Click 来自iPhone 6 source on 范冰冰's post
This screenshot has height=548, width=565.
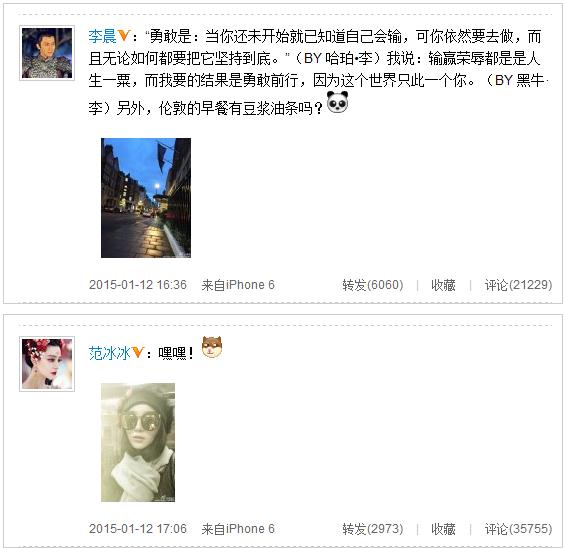238,529
